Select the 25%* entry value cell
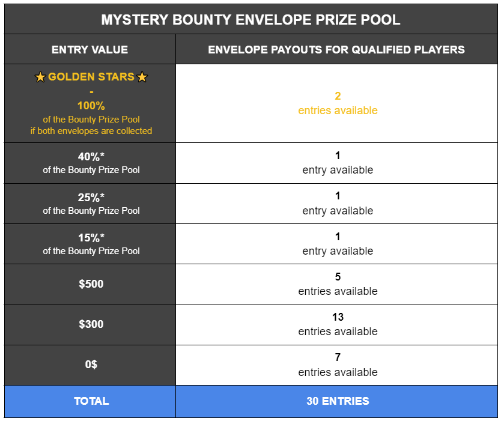 coord(91,204)
